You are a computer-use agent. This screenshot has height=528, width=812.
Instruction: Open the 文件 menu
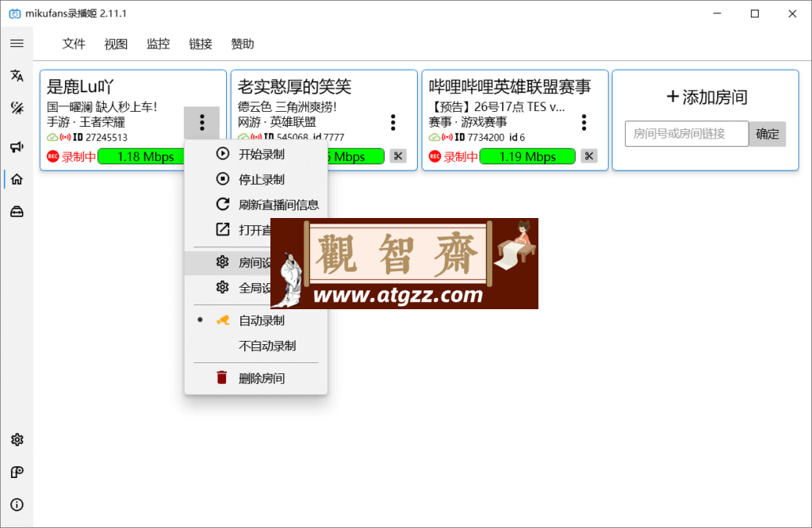(x=74, y=44)
